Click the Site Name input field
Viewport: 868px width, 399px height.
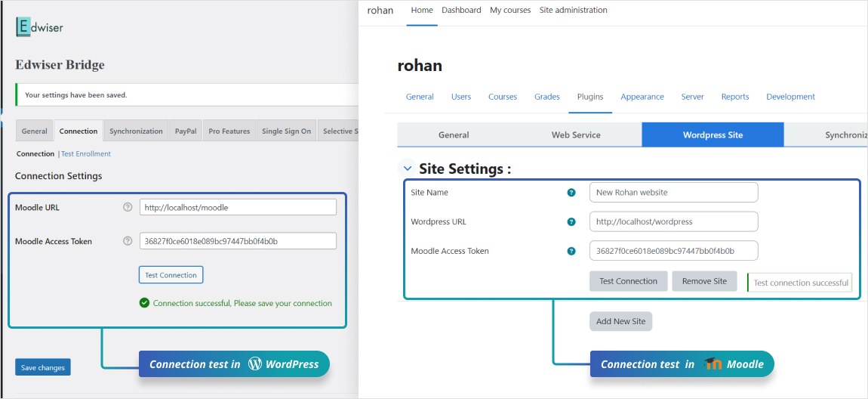[674, 192]
